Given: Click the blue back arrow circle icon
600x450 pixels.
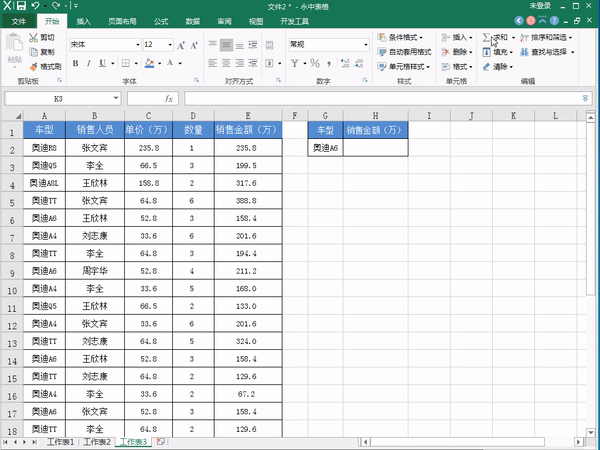Looking at the screenshot, I should (519, 21).
